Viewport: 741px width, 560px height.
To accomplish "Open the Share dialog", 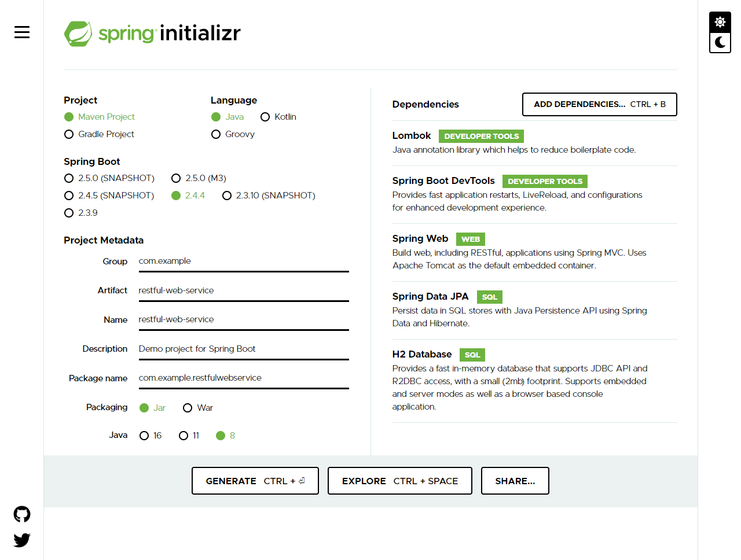I will [515, 480].
